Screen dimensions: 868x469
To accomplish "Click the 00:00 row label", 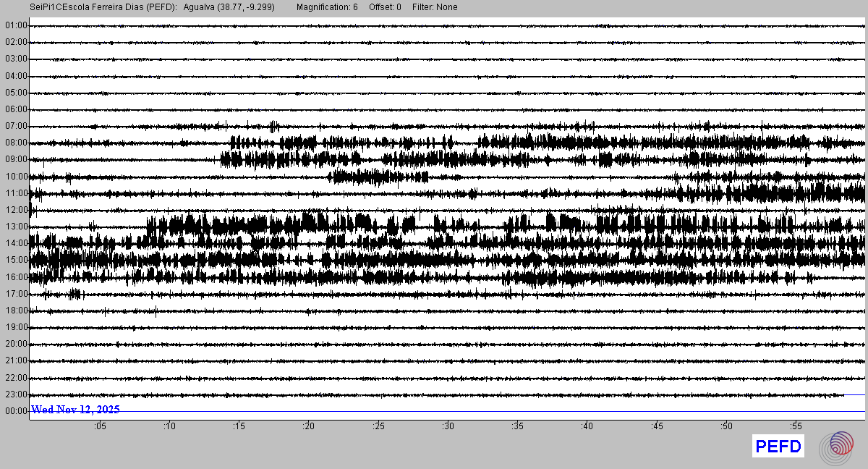I will pos(16,411).
